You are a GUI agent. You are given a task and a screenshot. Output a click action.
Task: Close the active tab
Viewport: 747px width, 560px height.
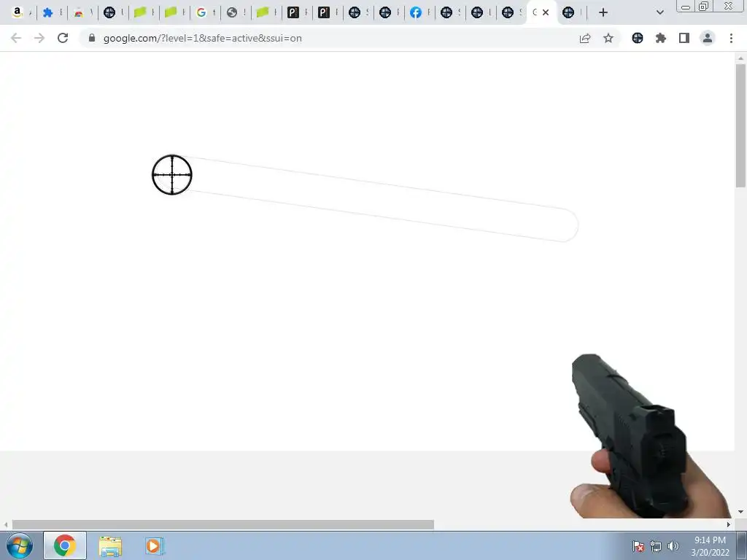click(x=546, y=12)
